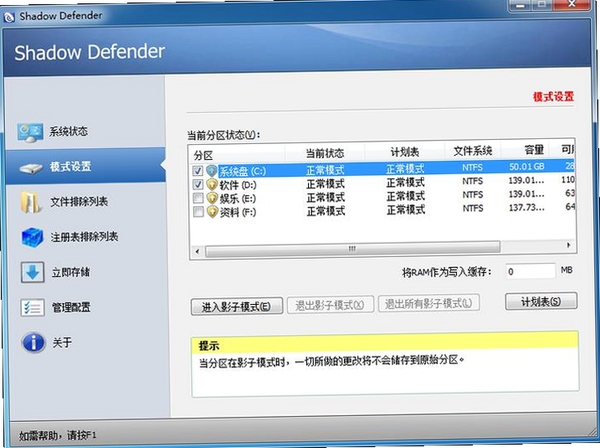Select the 系统盘 (C:) partition name
Screen dimensions: 600x448
(x=243, y=171)
